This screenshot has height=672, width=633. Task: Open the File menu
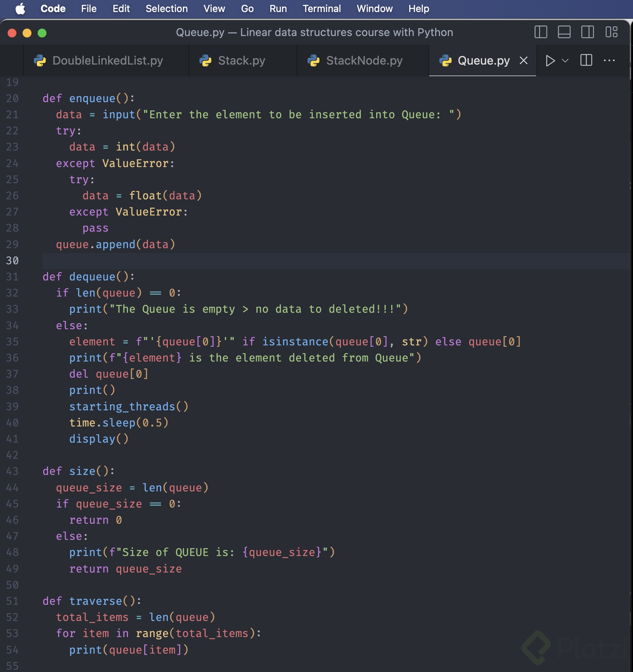[x=89, y=9]
